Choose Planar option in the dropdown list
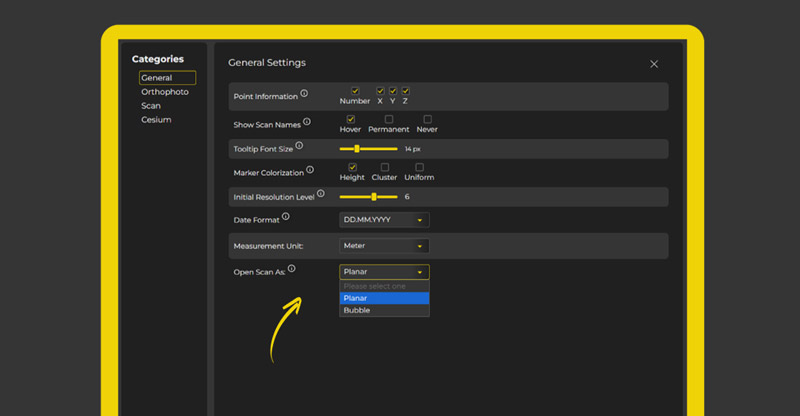 click(x=384, y=298)
